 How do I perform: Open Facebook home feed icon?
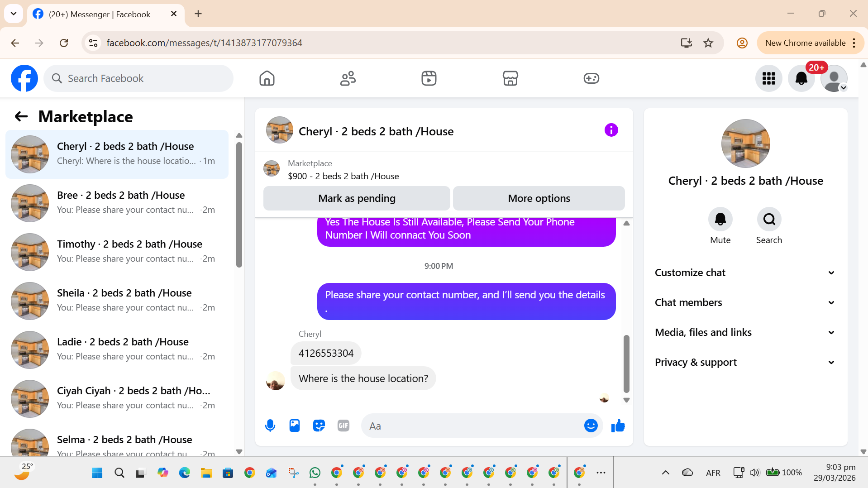tap(267, 78)
